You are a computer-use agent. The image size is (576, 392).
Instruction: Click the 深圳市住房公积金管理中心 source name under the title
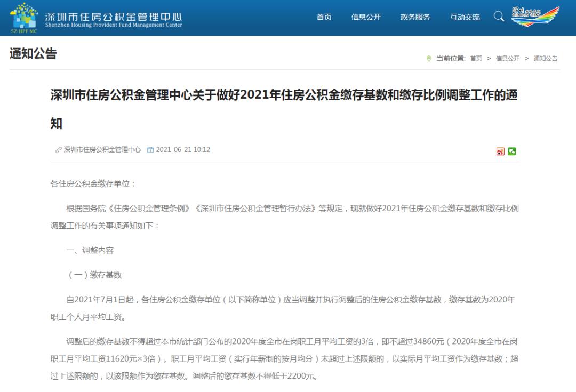(102, 150)
